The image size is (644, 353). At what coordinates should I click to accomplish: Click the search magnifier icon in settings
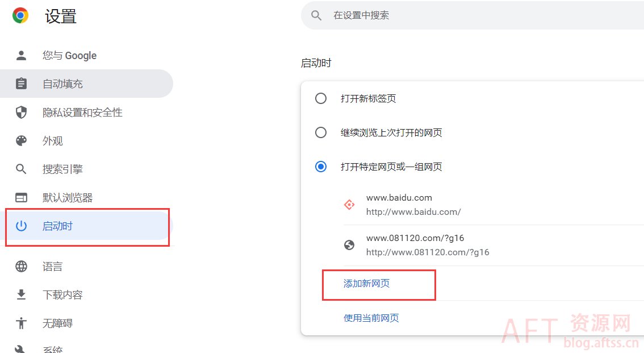coord(317,15)
